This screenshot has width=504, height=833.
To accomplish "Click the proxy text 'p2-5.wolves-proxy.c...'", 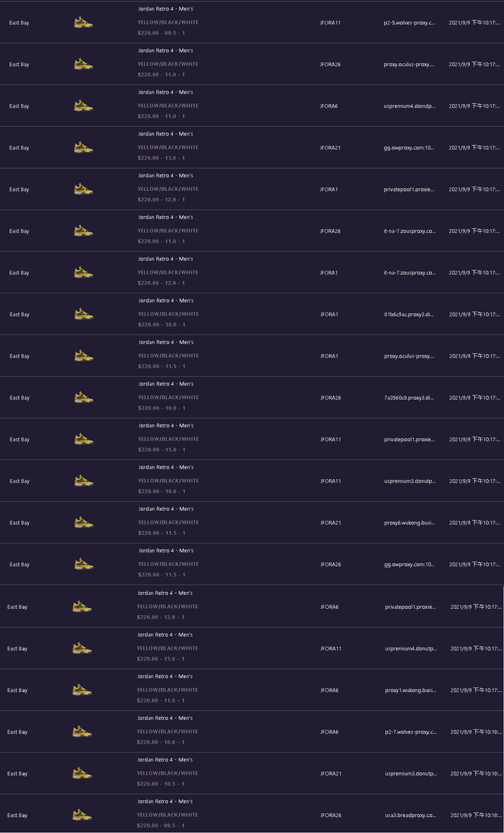I will point(410,23).
